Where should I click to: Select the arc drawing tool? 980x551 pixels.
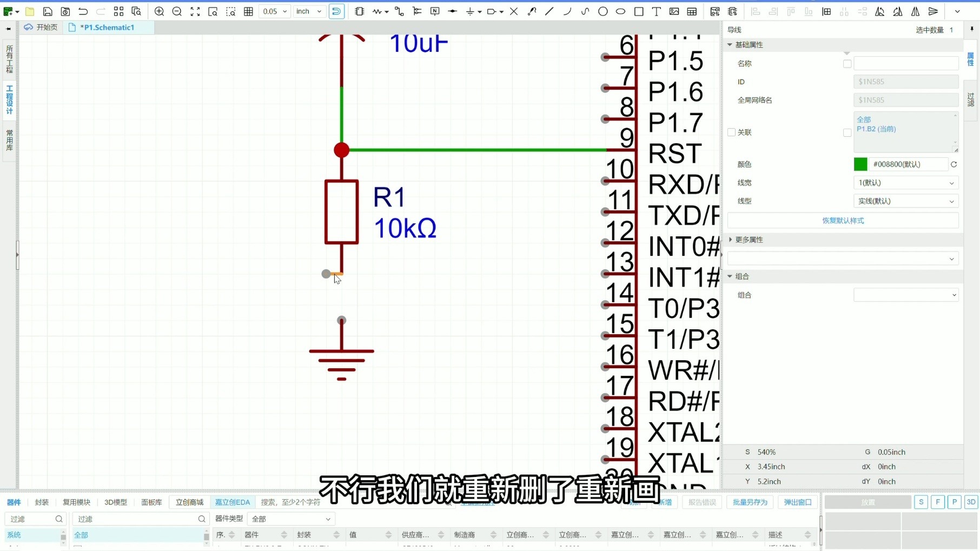(567, 11)
